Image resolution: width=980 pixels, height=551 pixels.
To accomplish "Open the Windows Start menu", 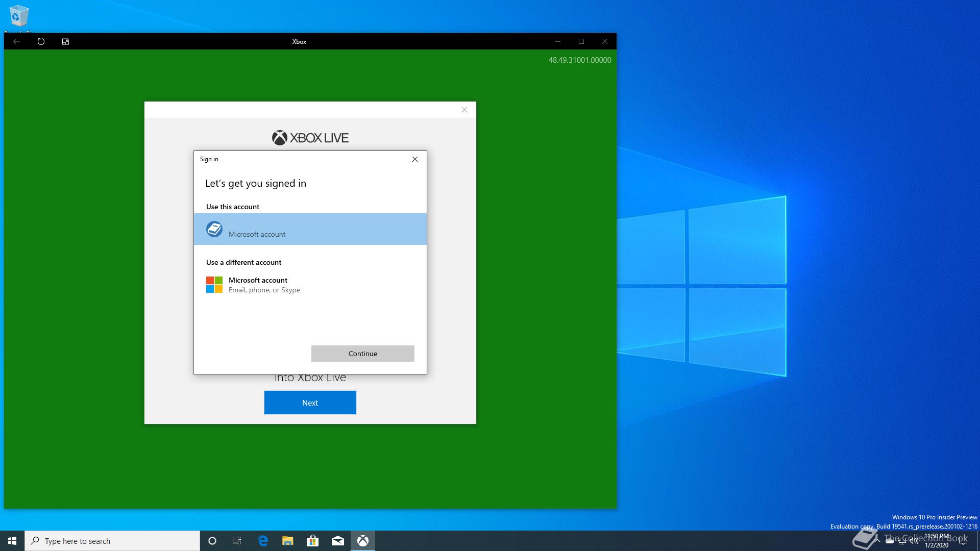I will point(12,541).
